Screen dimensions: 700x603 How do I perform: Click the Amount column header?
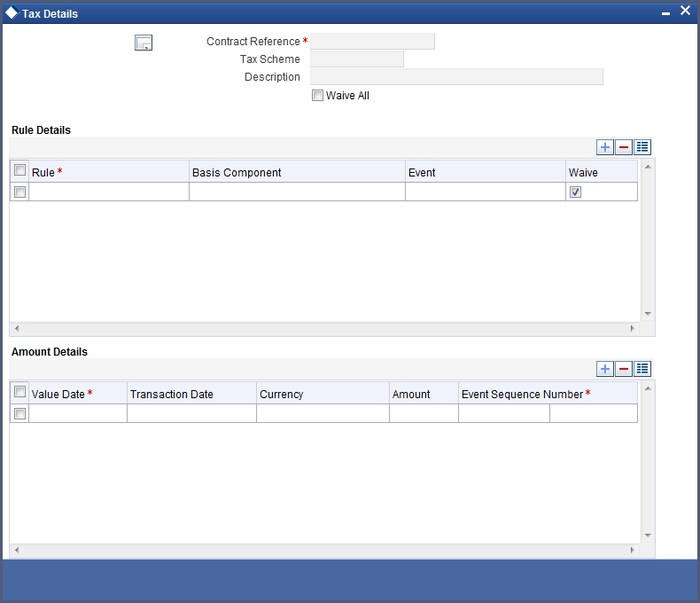tap(424, 394)
